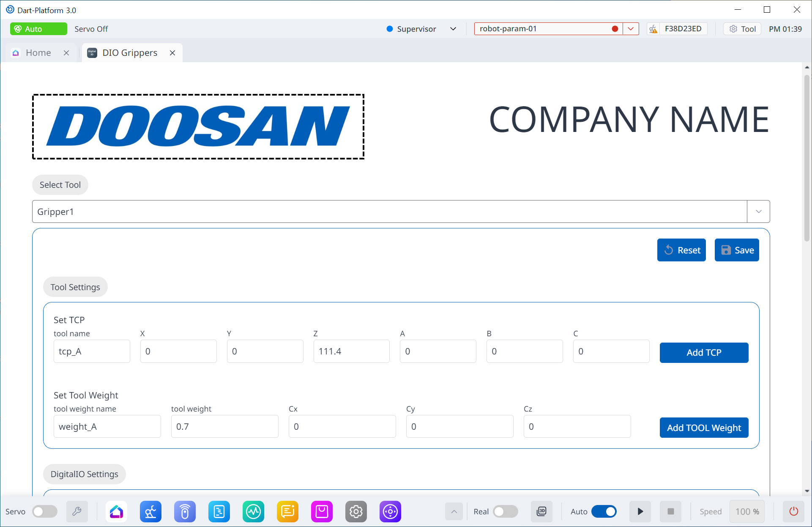Open the pink store bag icon
Image resolution: width=812 pixels, height=527 pixels.
[322, 512]
